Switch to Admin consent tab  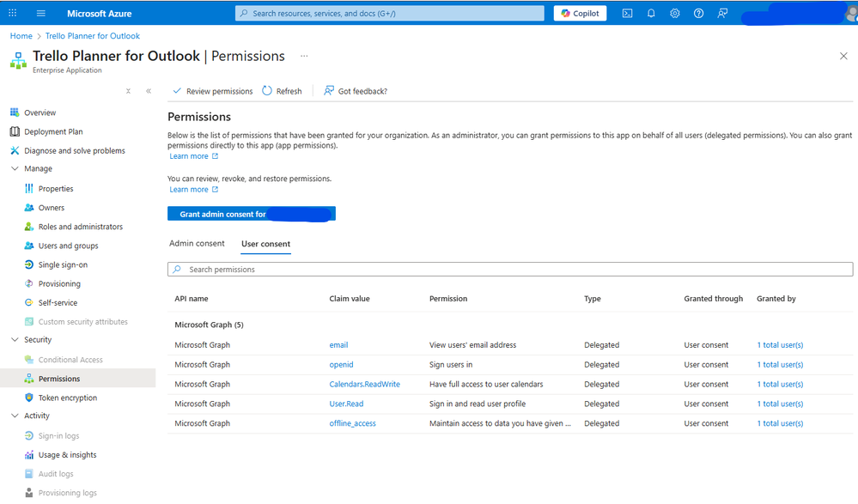197,244
